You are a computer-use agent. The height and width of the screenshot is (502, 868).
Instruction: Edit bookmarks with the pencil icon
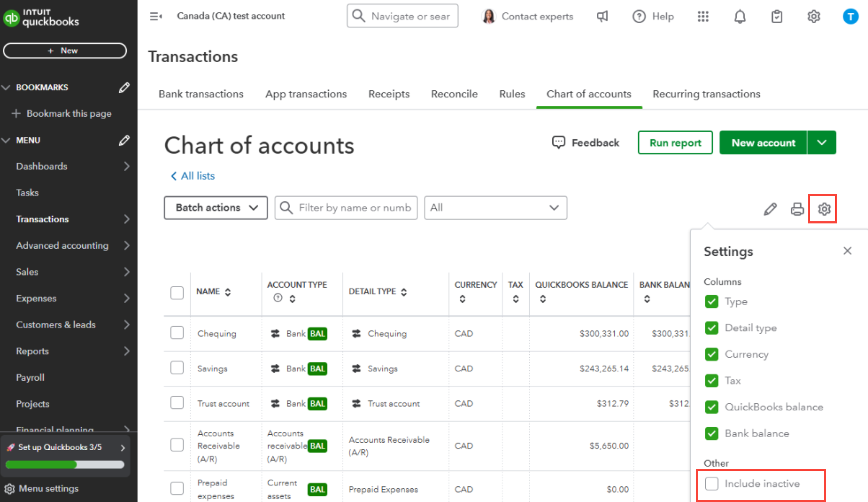pyautogui.click(x=124, y=88)
